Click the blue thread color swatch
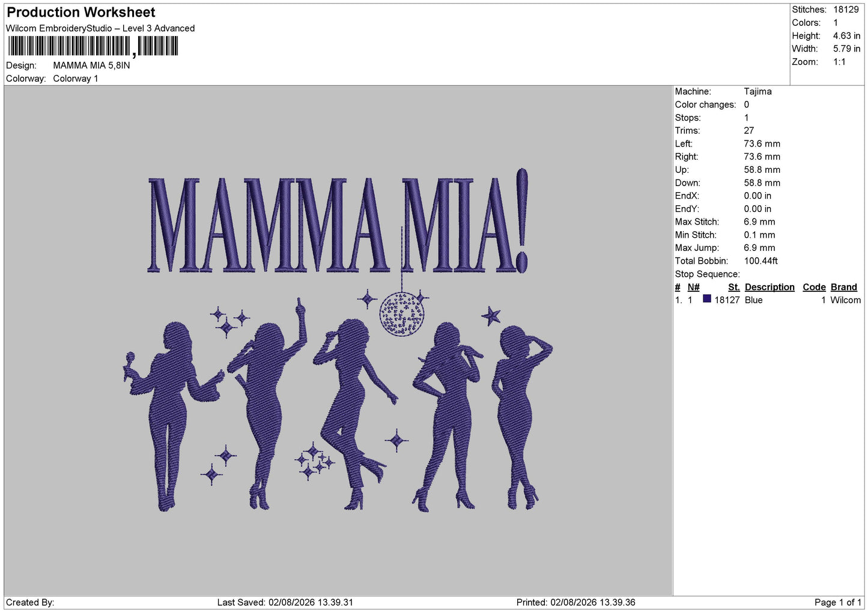The image size is (868, 613). [x=707, y=299]
